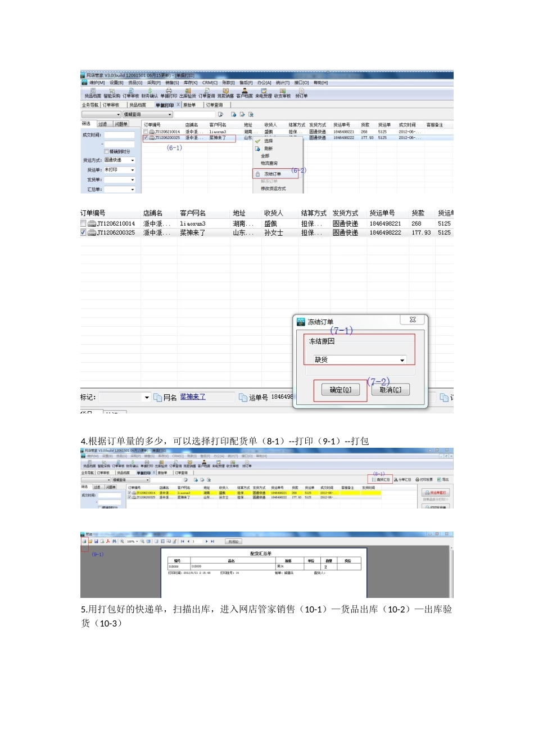Open 预订单 toolbar icon in first screenshot

click(301, 91)
